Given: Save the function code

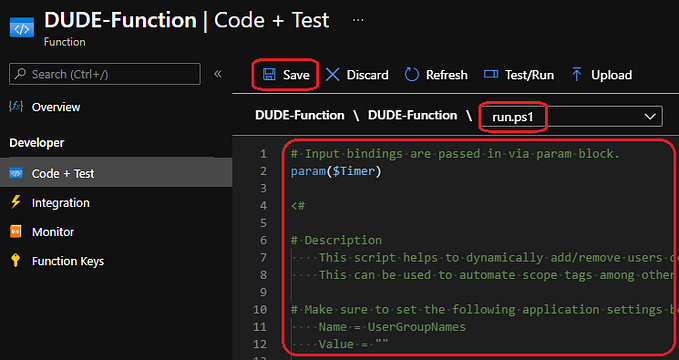Looking at the screenshot, I should click(286, 75).
